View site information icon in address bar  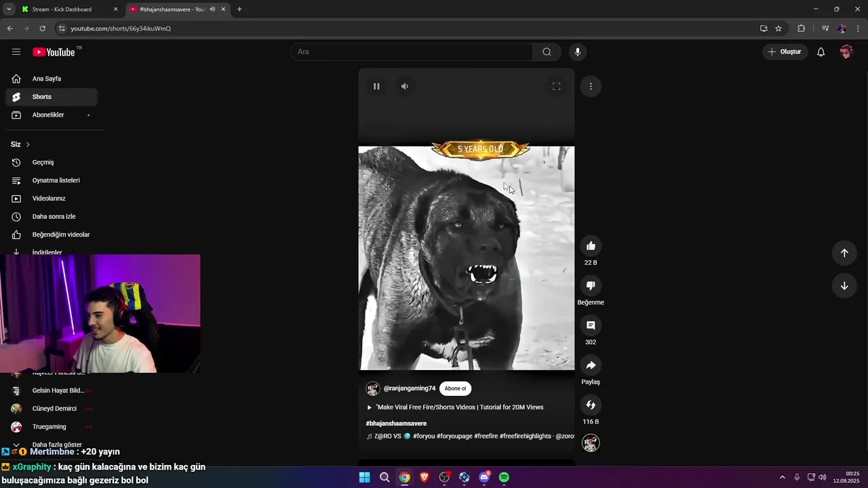62,28
